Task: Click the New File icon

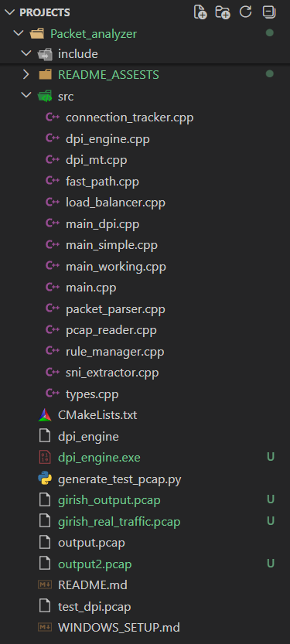Action: pyautogui.click(x=200, y=12)
